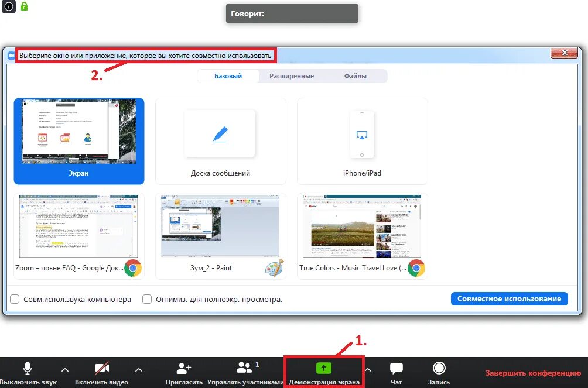Expand video options arrow next to camera
This screenshot has width=588, height=388.
[139, 370]
